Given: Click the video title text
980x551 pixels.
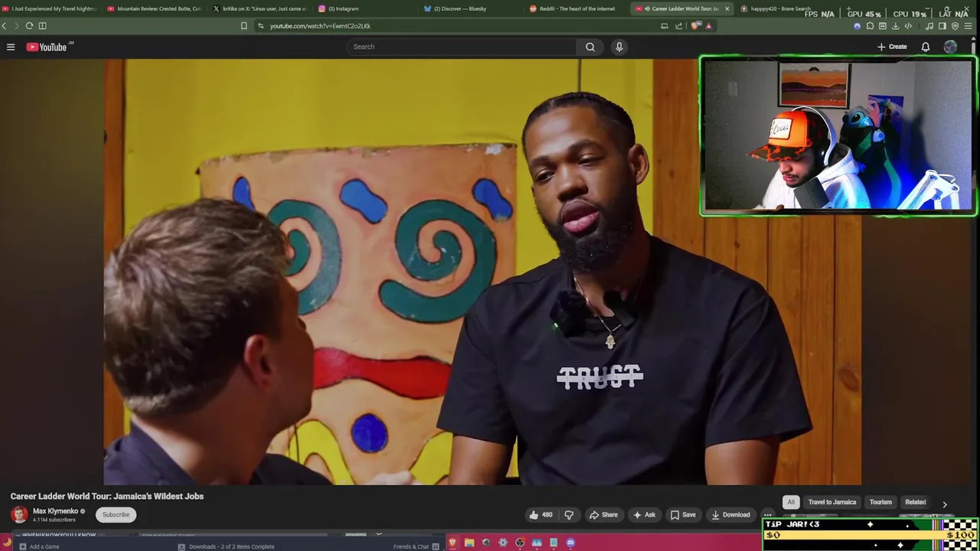Looking at the screenshot, I should [x=107, y=496].
